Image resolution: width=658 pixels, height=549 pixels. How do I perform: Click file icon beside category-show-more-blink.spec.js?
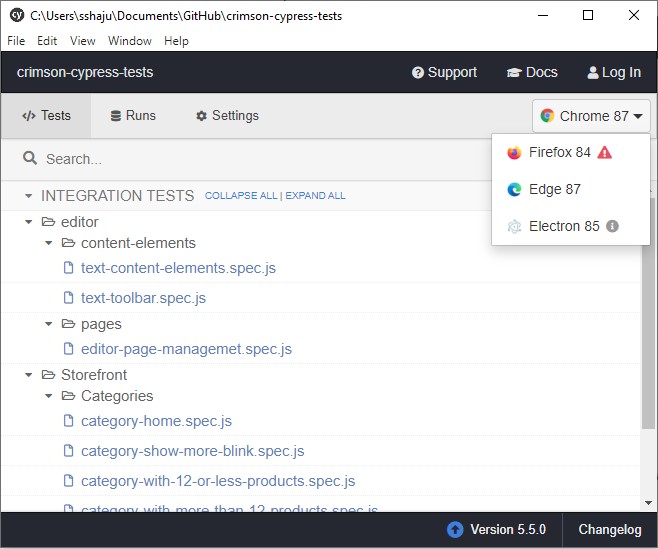point(68,450)
